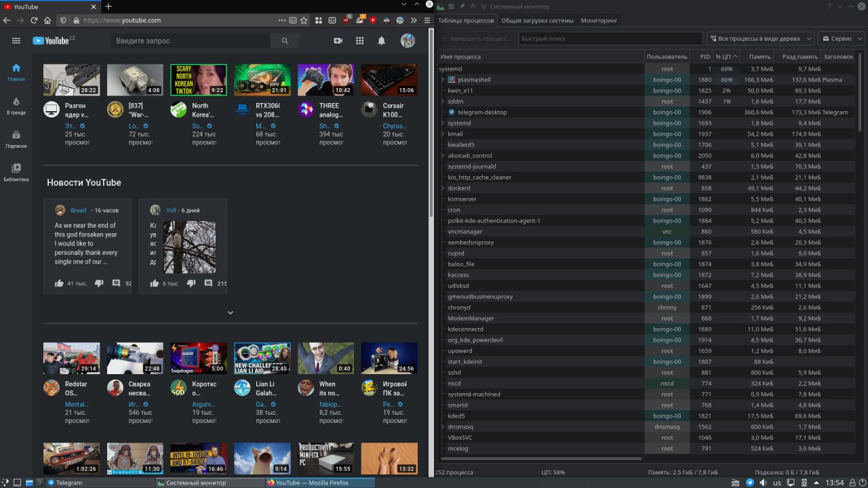Sort by PID column header
Viewport: 868px width, 488px height.
(702, 57)
